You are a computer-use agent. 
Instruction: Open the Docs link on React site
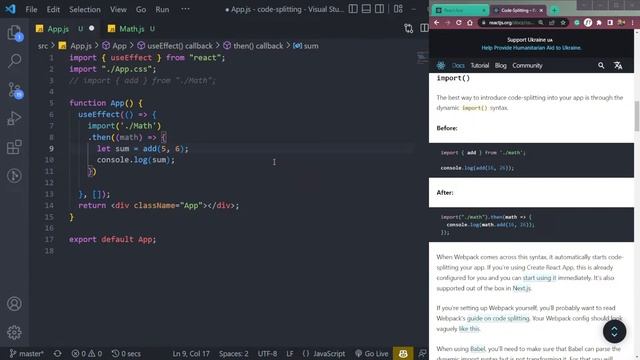458,65
